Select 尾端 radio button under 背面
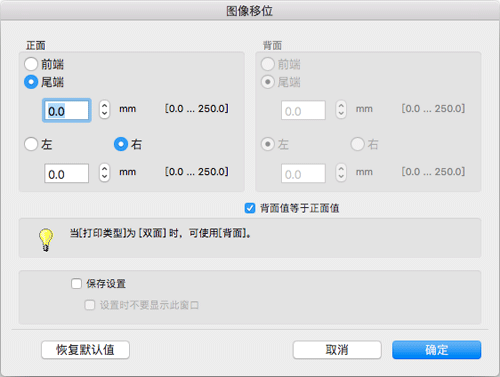500x377 pixels. [268, 82]
